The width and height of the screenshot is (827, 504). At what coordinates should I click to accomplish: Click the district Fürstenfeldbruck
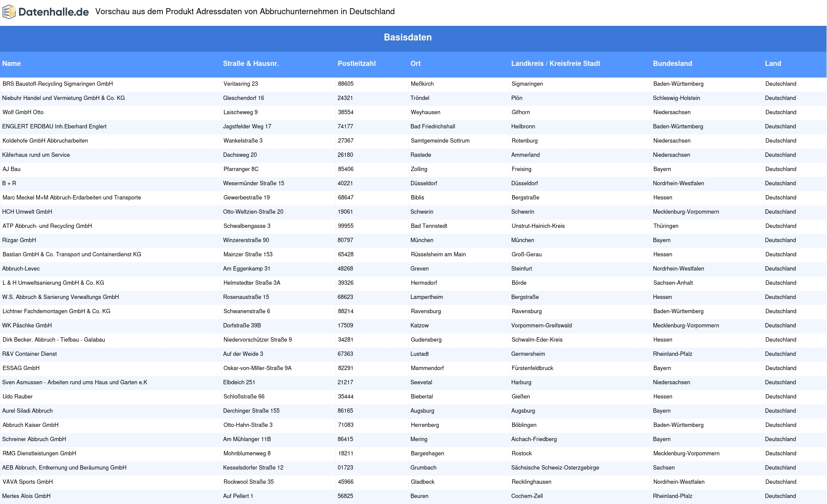pyautogui.click(x=533, y=368)
